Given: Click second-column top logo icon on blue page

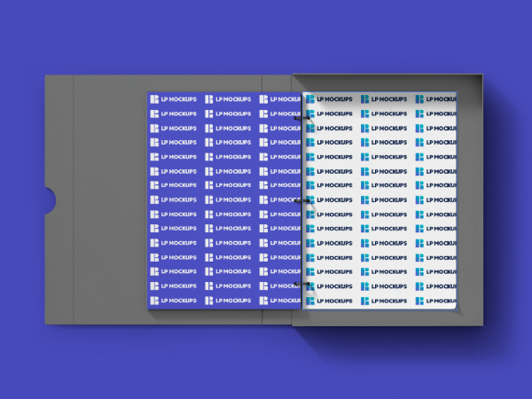Looking at the screenshot, I should [209, 99].
